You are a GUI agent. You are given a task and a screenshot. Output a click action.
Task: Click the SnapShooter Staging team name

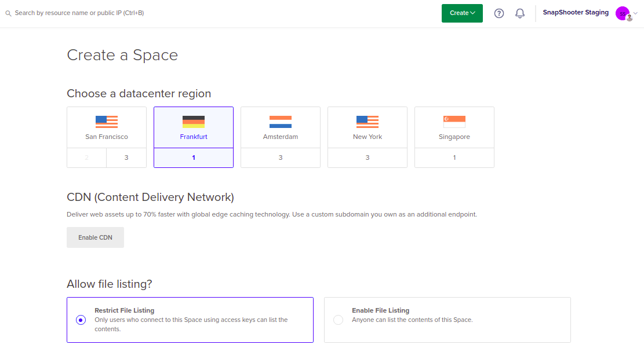576,12
